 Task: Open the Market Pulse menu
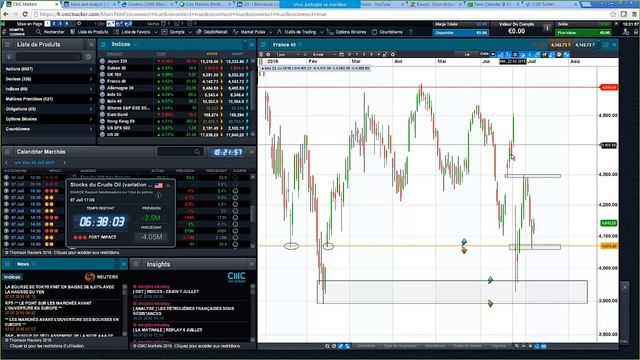coord(252,32)
